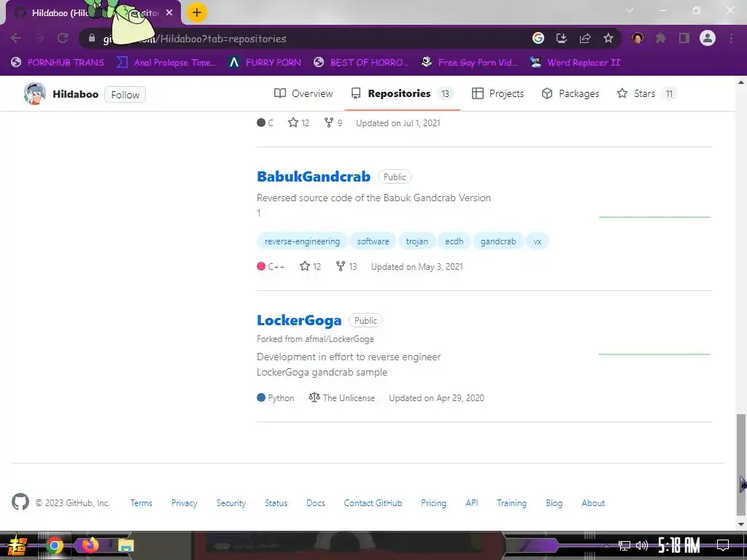Open the About footer link
The width and height of the screenshot is (747, 560).
593,503
